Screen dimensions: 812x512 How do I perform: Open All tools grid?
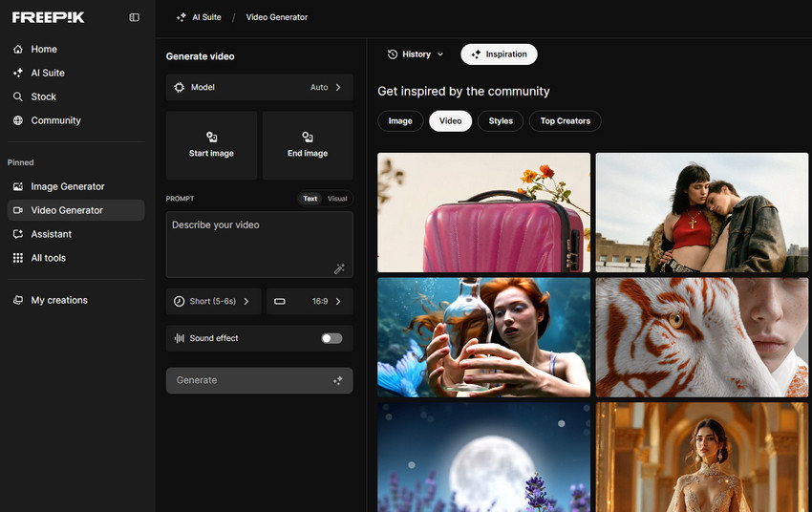point(48,258)
